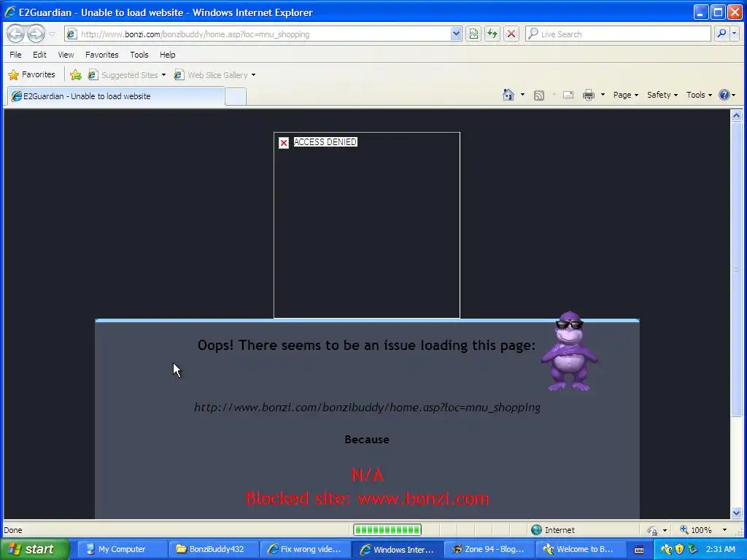Switch to 'Zone 94 - Blog...' taskbar window
Viewport: 747px width, 560px height.
[x=489, y=549]
